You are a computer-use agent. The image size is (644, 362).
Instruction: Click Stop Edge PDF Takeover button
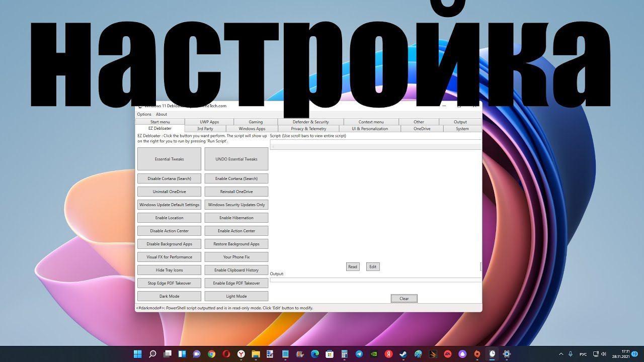point(169,283)
